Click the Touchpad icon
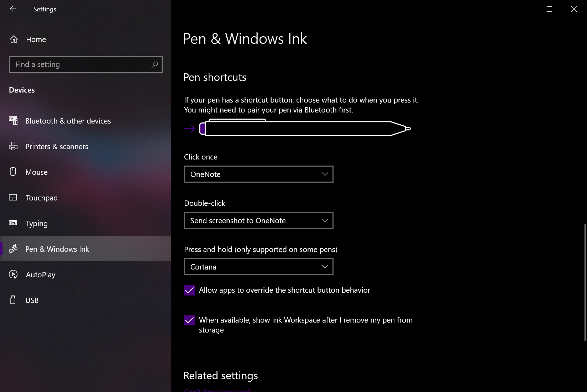 pyautogui.click(x=13, y=198)
